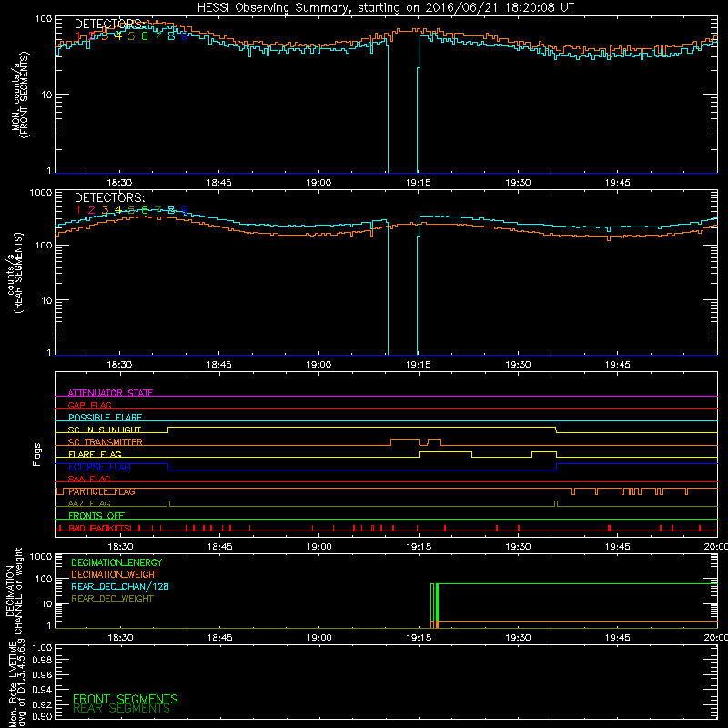Click the 0.98 value on the livetime axis
This screenshot has height=728, width=728.
pos(42,661)
